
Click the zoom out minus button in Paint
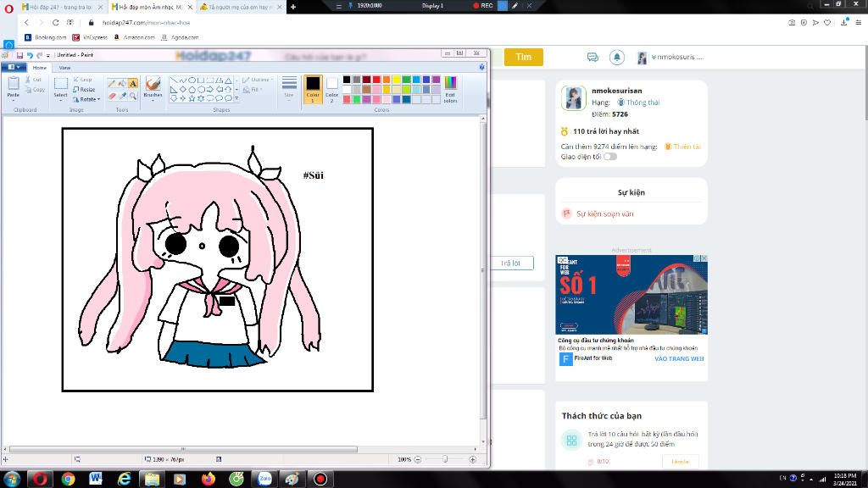[x=418, y=459]
